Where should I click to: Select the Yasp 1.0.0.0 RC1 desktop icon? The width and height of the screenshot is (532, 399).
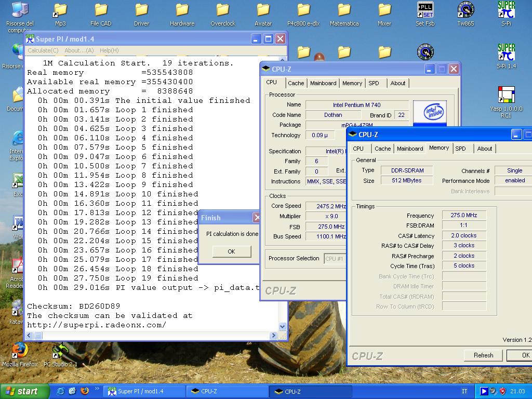click(506, 102)
